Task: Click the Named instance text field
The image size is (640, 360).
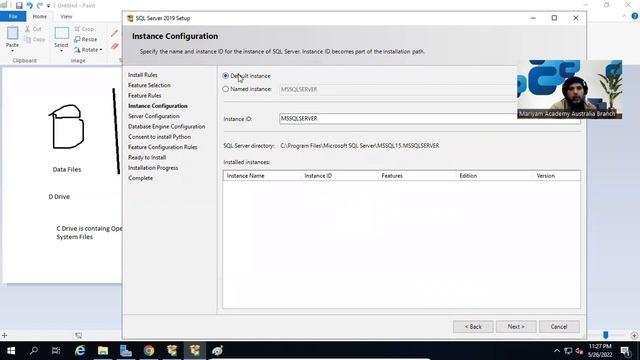Action: [398, 89]
